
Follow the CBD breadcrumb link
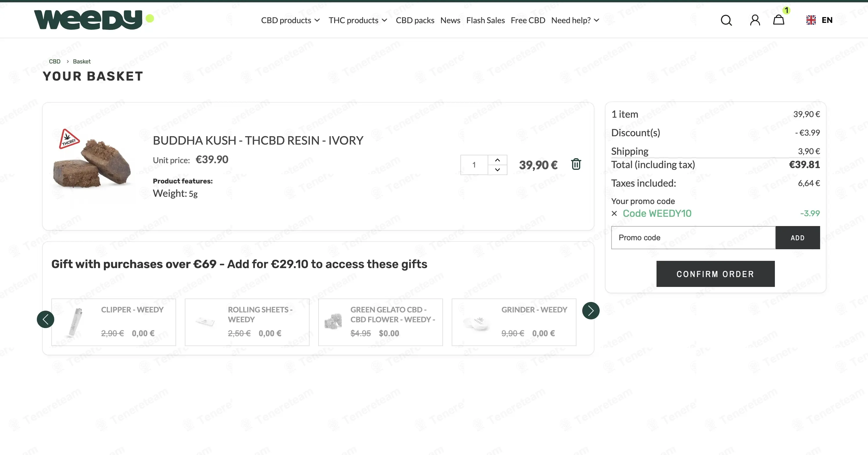coord(55,61)
